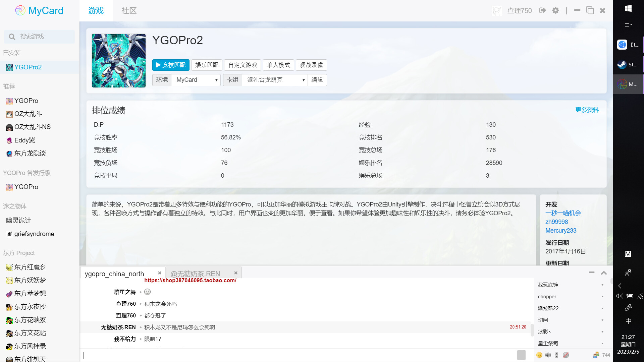The image size is (644, 362).
Task: Click the chat message scrollbar
Action: point(532,330)
